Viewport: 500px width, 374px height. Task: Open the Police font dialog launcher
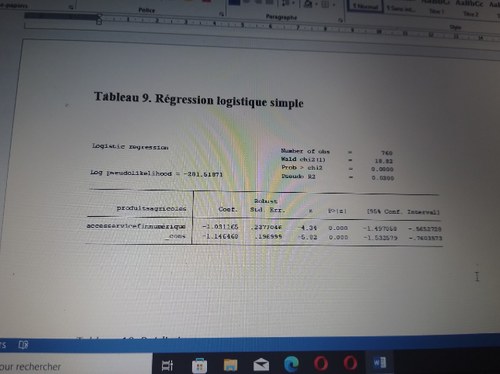coord(222,14)
